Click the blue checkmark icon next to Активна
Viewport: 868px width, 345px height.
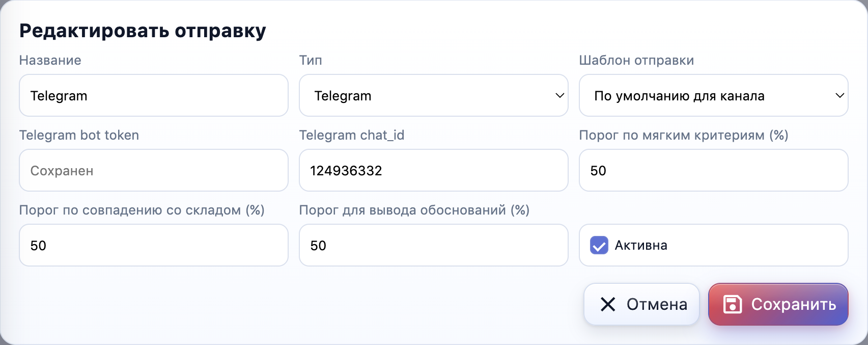click(x=599, y=246)
